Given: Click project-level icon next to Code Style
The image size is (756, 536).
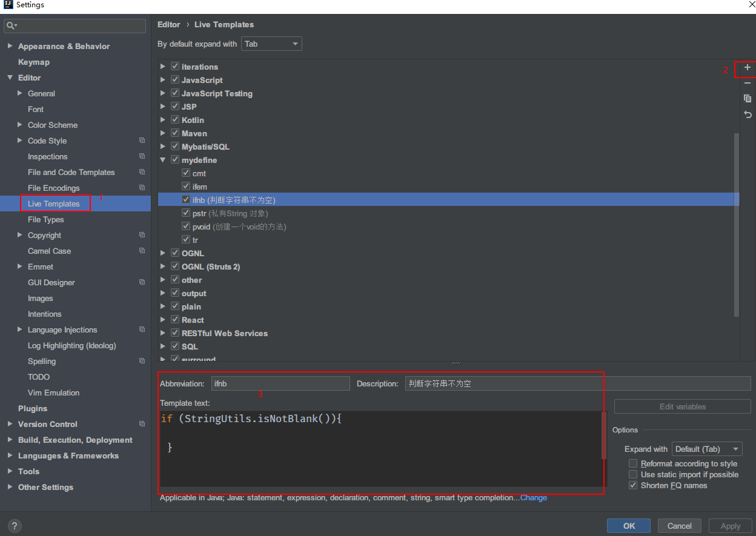Looking at the screenshot, I should click(142, 141).
